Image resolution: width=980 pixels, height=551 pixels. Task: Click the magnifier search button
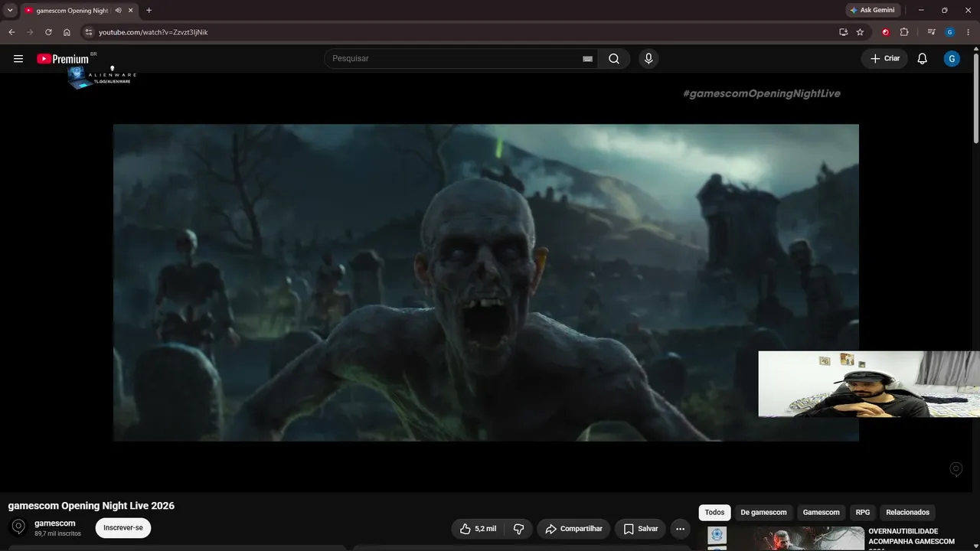click(x=614, y=59)
